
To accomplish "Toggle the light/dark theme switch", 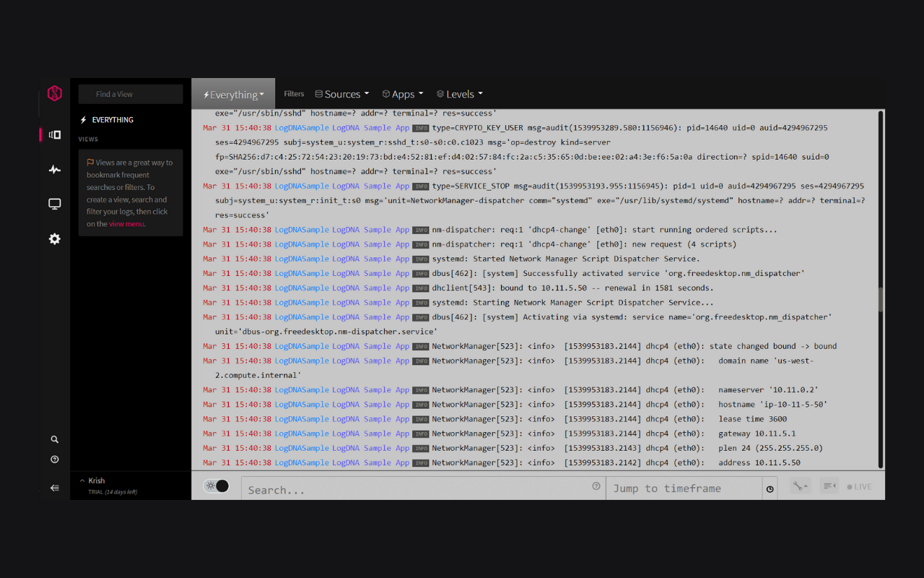I will click(217, 486).
